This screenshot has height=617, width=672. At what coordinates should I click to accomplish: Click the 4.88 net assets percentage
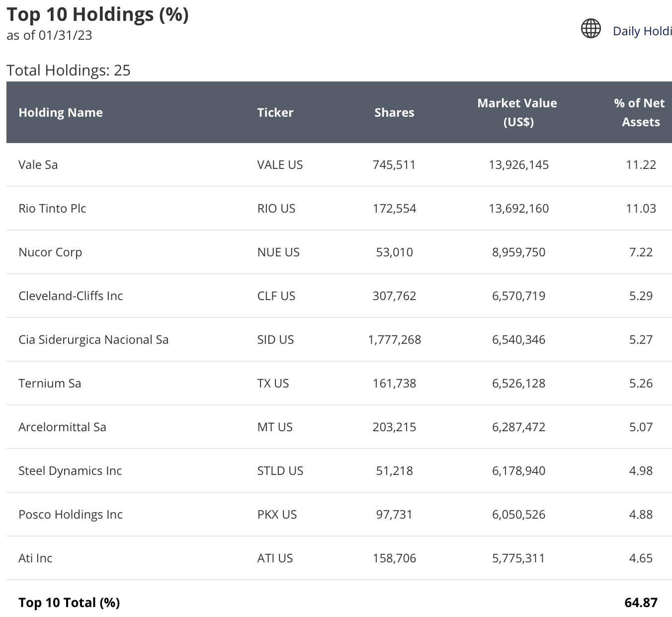tap(641, 514)
